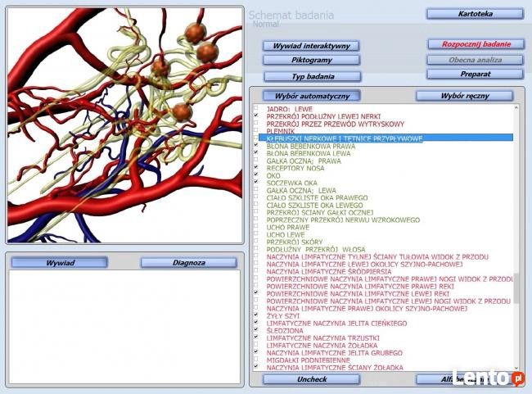Select the UCHO PRAWE list item
This screenshot has height=394, width=532.
coord(288,227)
